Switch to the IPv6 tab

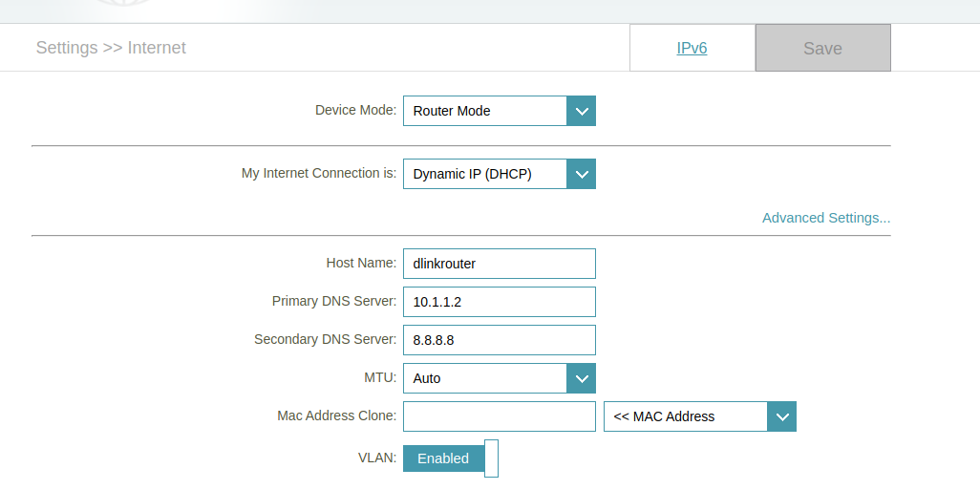tap(692, 48)
